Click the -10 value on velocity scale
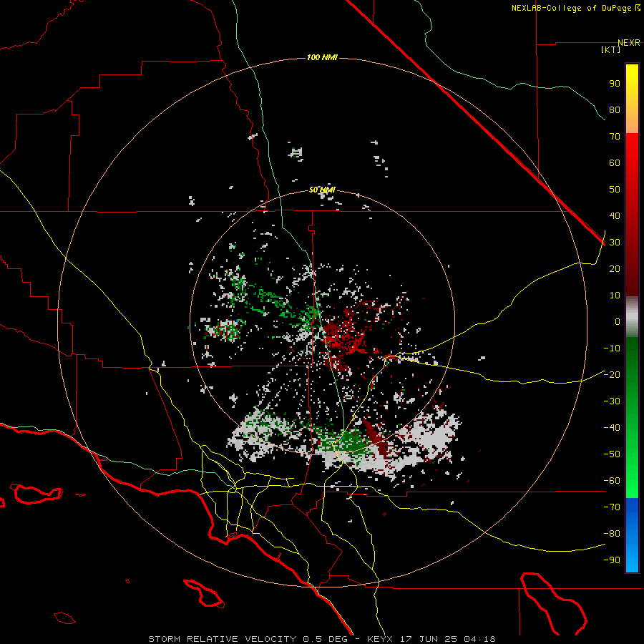Screen dimensions: 644x644 (x=612, y=348)
